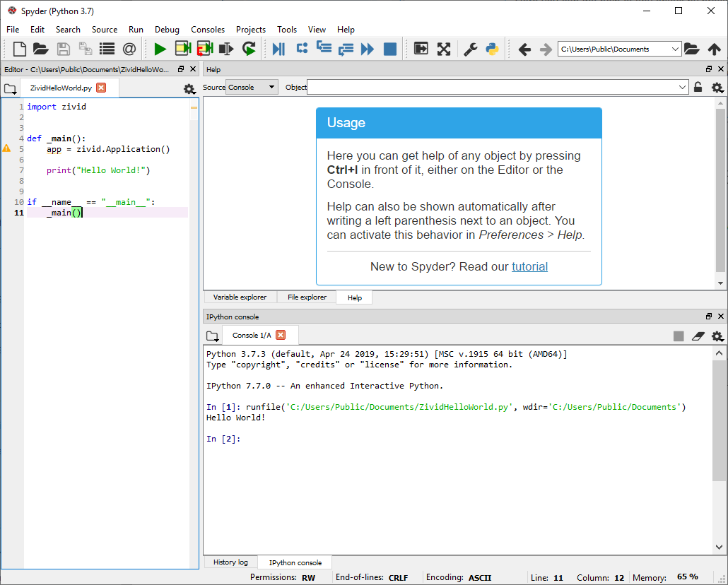Toggle the Object input lock icon
Screen dimensions: 728x585
point(698,87)
